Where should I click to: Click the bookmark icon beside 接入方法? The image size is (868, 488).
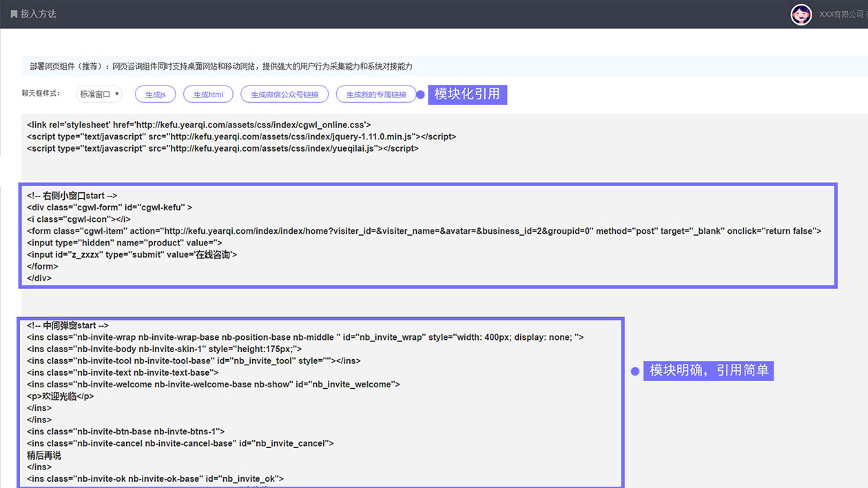pos(14,14)
